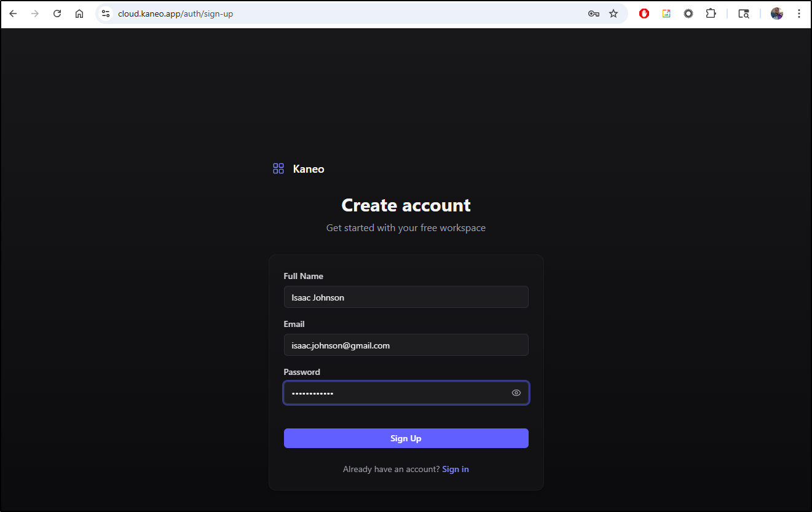Open the browser home page icon
Viewport: 812px width, 512px height.
[x=79, y=14]
